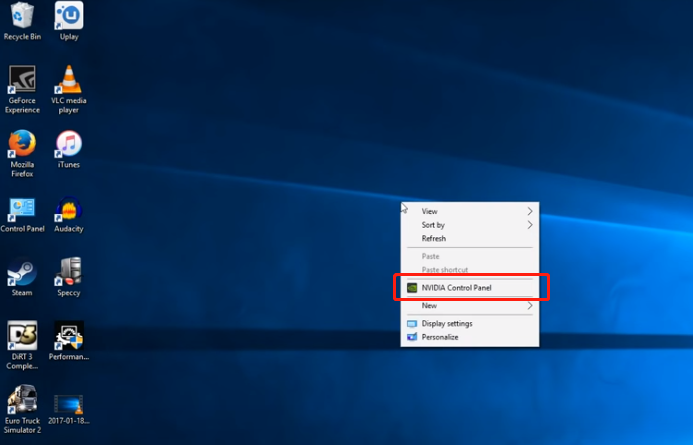This screenshot has width=693, height=445.
Task: Select the Uplay desktop shortcut
Action: point(69,21)
